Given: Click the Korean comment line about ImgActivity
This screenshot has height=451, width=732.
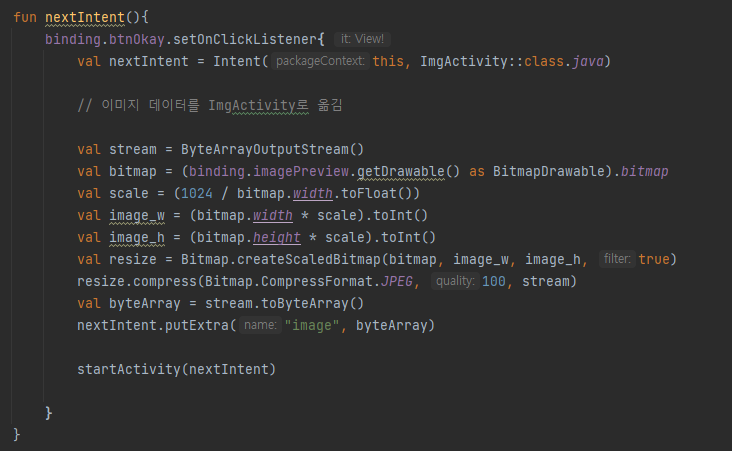Looking at the screenshot, I should coord(210,105).
